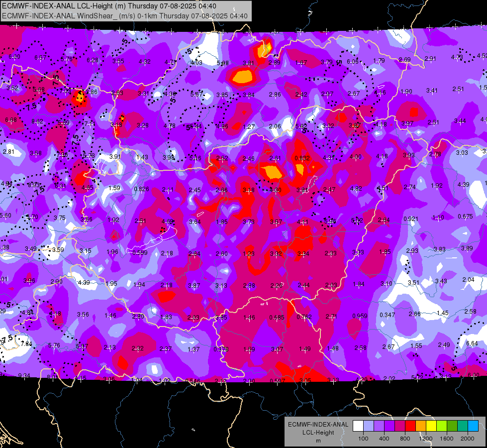Click the 'ECMWF-INDEX-ANAL' label inside the legend box
The width and height of the screenshot is (487, 448).
[x=318, y=425]
